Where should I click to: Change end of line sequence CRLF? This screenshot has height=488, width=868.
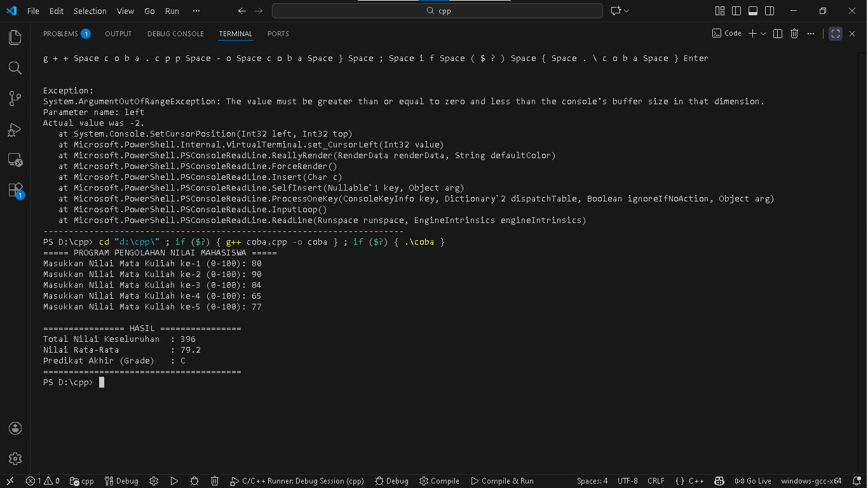pos(656,481)
